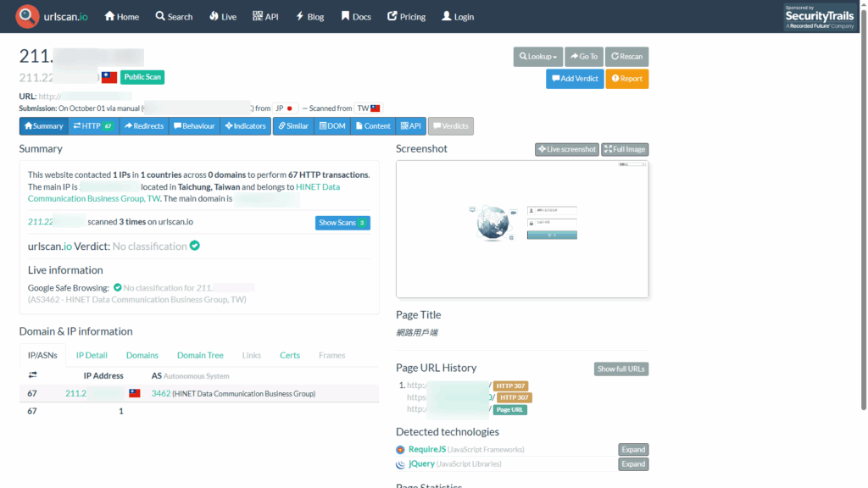Expand the jQuery technology details

click(632, 464)
